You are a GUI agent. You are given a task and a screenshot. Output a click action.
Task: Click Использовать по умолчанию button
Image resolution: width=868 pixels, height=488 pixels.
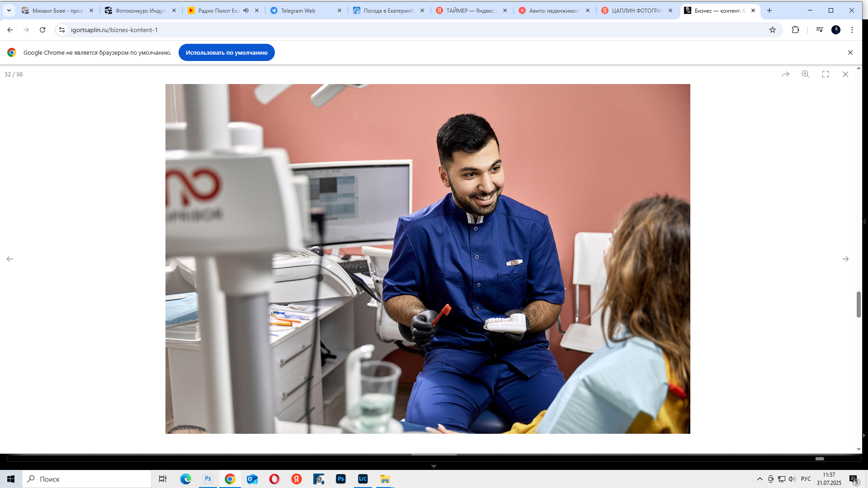226,52
